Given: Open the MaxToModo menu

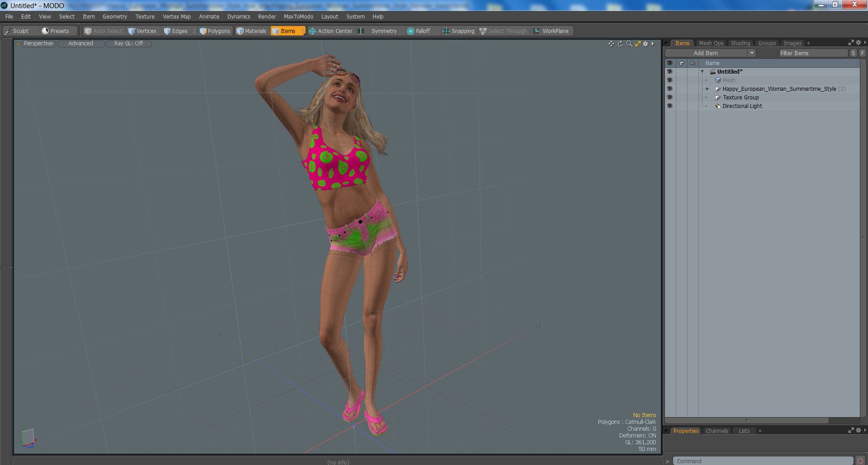Looking at the screenshot, I should coord(299,17).
